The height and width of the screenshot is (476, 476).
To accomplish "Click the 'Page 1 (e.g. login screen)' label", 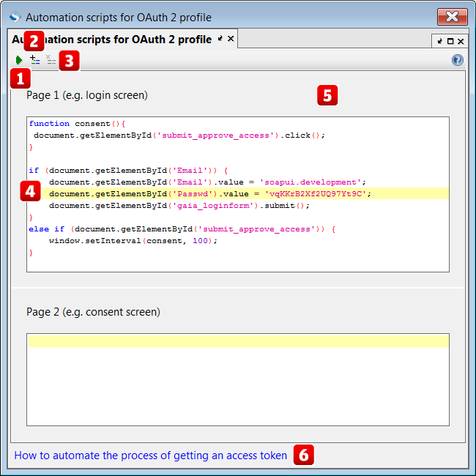I will [x=87, y=95].
